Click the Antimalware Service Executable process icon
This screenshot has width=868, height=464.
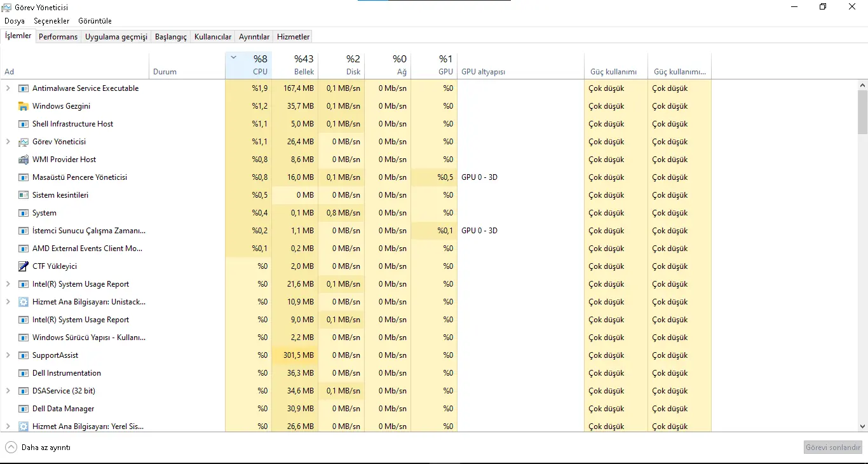24,88
